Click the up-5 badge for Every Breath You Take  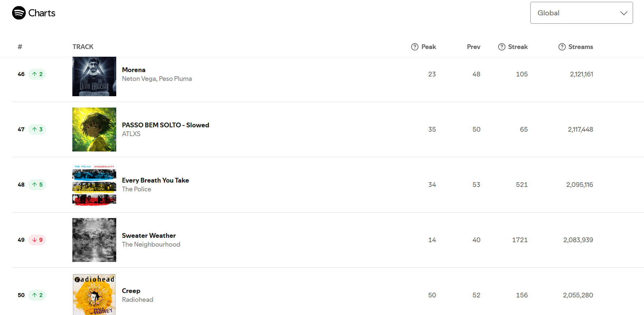point(37,185)
